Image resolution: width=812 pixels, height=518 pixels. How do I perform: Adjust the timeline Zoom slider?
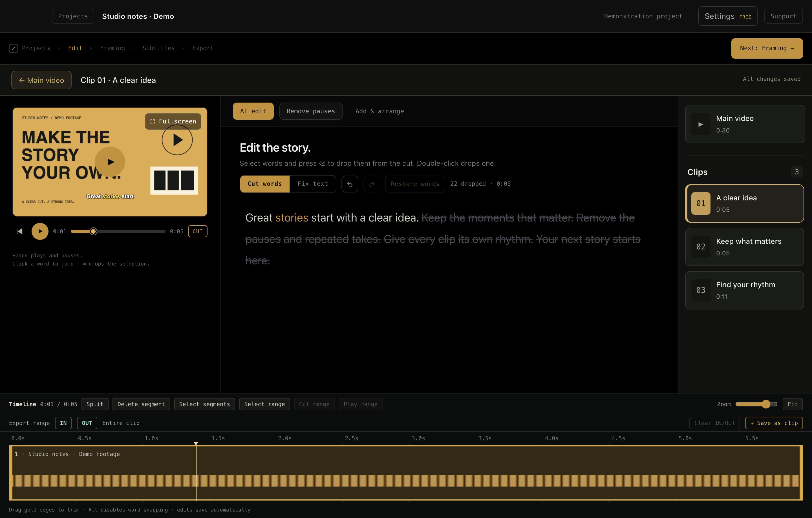tap(756, 404)
